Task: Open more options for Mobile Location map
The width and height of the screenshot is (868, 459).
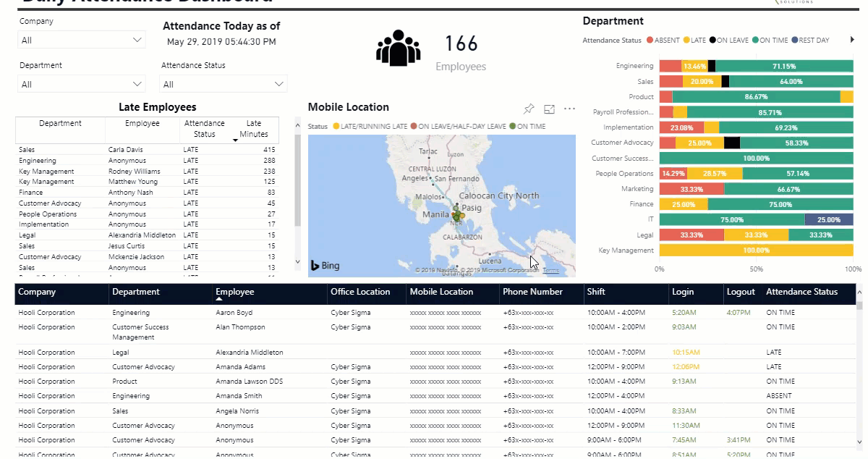Action: coord(569,109)
